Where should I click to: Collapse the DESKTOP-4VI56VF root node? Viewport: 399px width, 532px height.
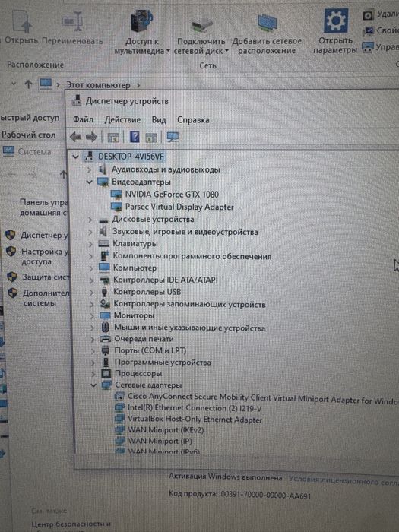(75, 157)
